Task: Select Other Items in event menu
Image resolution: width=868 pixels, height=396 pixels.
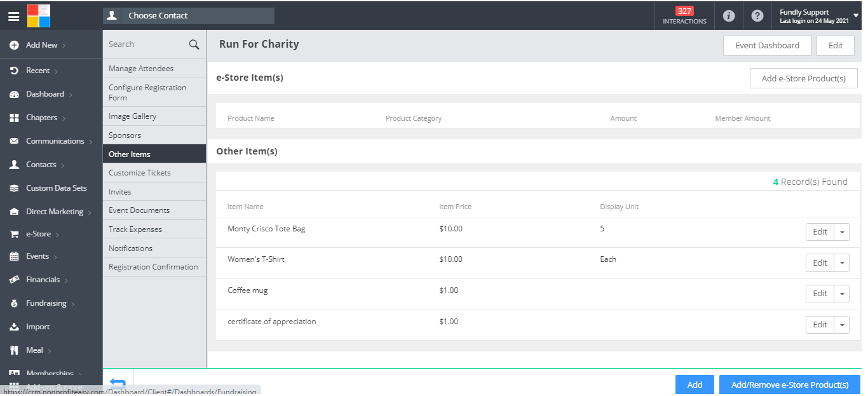Action: tap(154, 154)
